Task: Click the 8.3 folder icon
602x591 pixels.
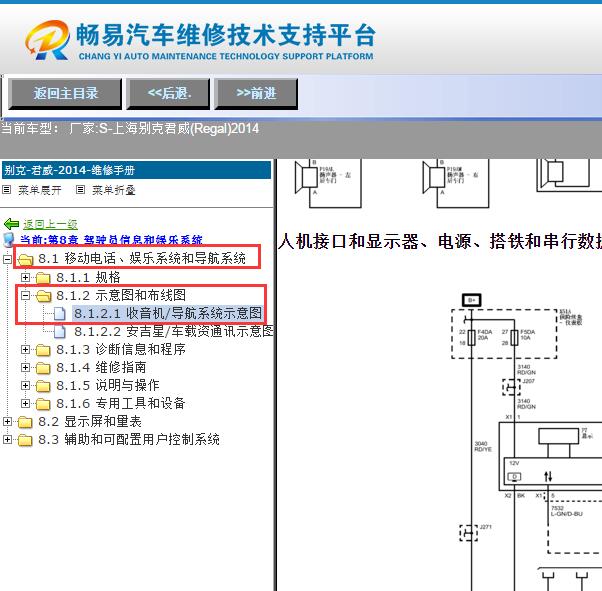Action: 25,440
